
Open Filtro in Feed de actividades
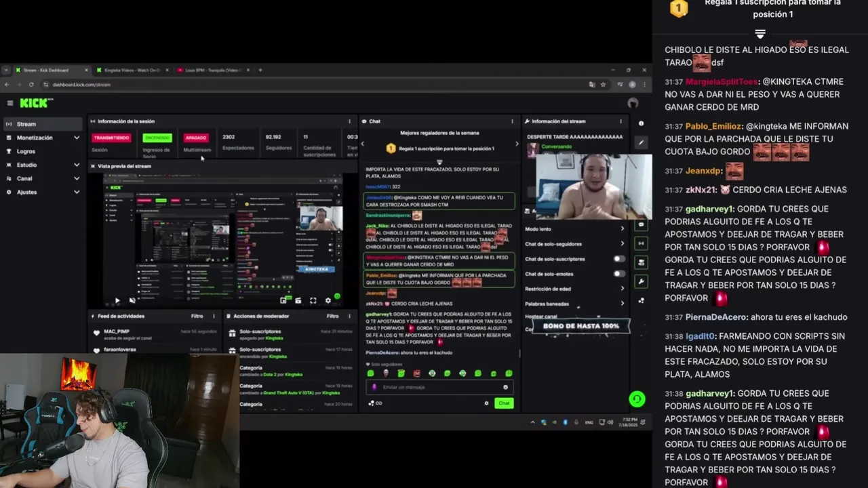[x=197, y=316]
